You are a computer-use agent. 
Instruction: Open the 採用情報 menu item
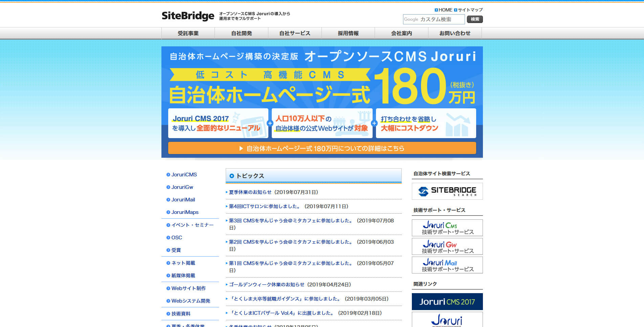point(348,33)
